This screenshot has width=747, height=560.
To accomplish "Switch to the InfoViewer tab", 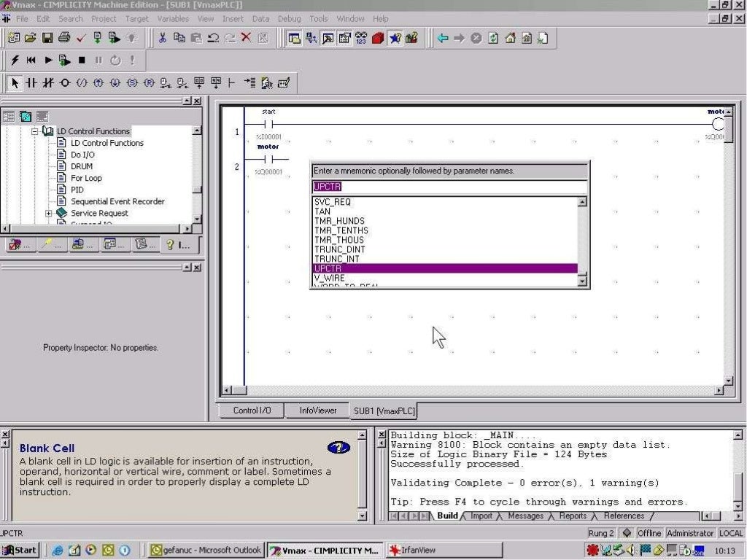I will (318, 411).
